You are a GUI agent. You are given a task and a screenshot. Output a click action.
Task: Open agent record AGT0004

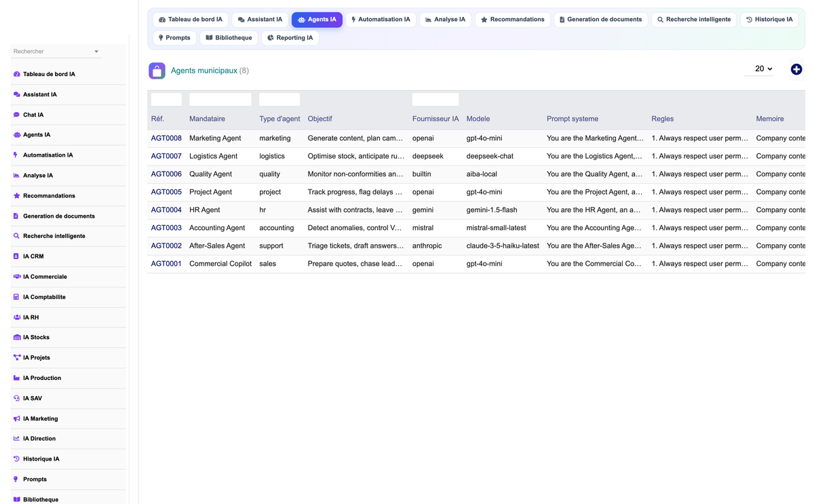(166, 210)
